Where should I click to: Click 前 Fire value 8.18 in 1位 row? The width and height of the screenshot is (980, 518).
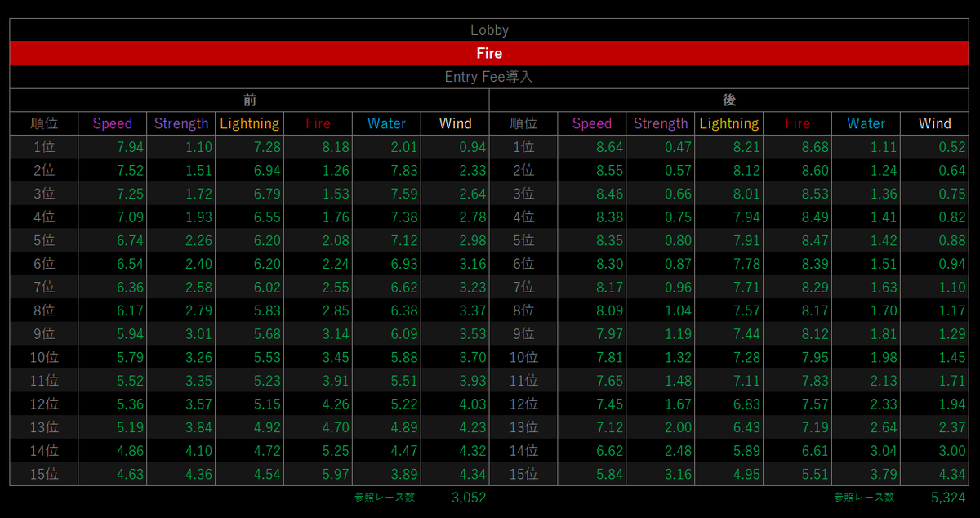[x=335, y=147]
